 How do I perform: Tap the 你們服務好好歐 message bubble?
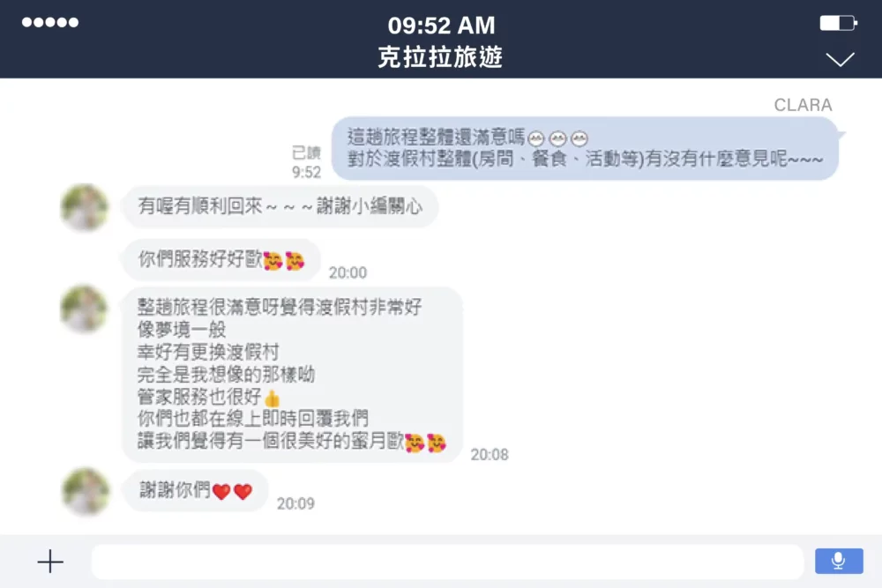221,260
